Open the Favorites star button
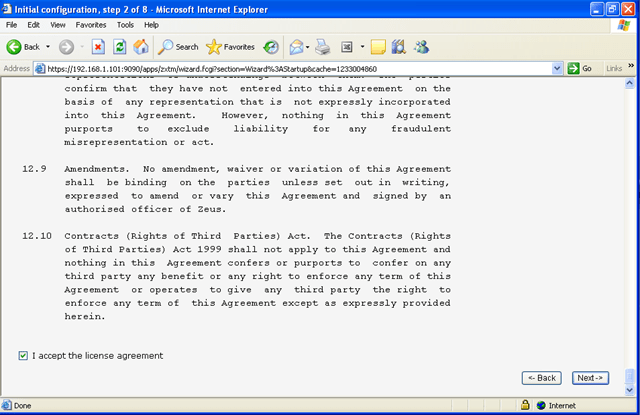Screen dimensions: 640x415 (x=230, y=46)
